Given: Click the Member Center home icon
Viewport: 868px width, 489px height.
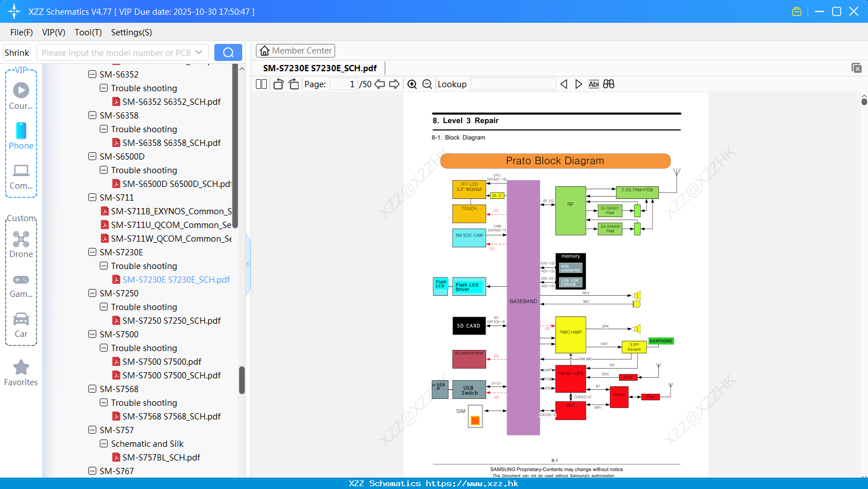Looking at the screenshot, I should tap(264, 51).
